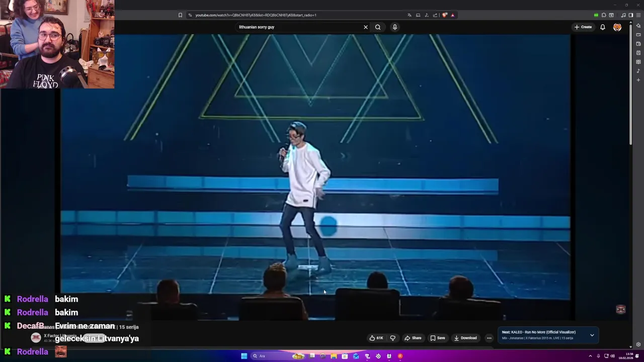
Task: Click the X Factor Lithuania channel avatar
Action: point(36,338)
